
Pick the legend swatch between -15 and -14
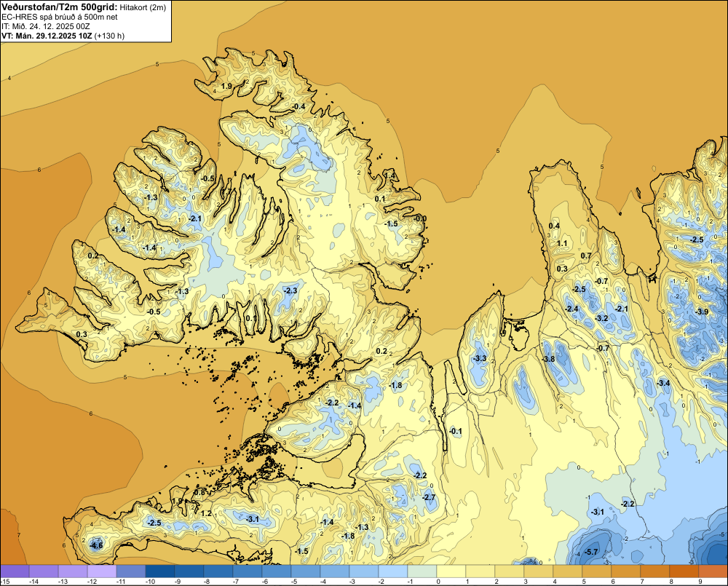click(15, 571)
